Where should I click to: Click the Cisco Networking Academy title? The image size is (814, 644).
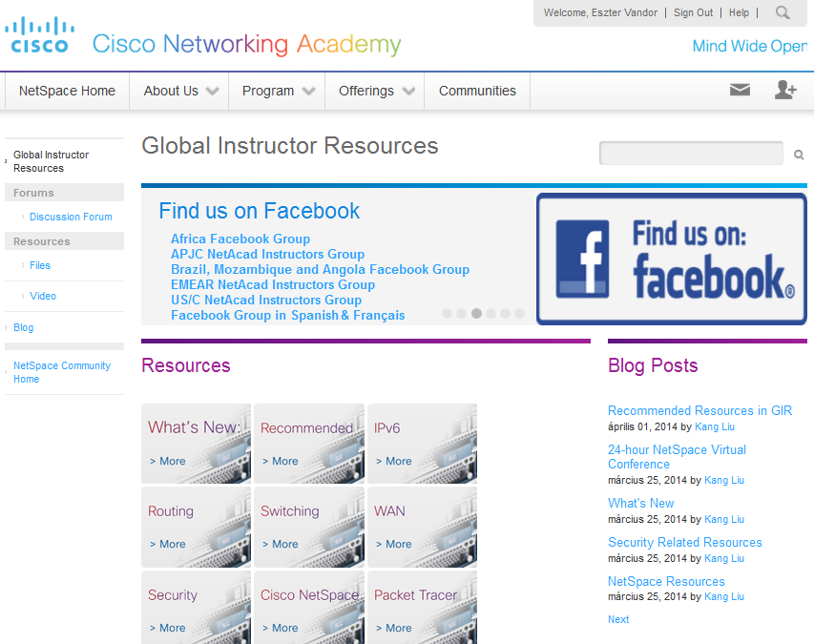[246, 44]
